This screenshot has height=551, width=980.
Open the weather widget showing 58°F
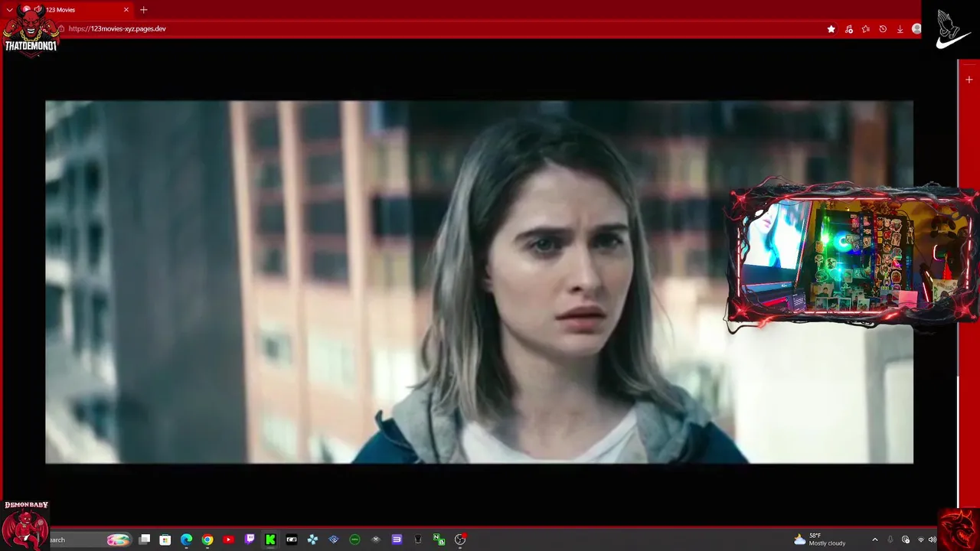click(x=820, y=540)
